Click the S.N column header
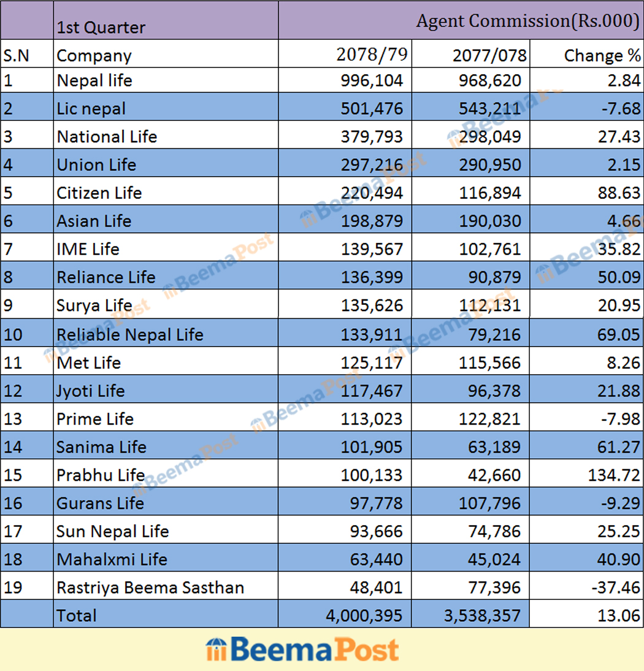Viewport: 644px width, 671px height. tap(16, 56)
